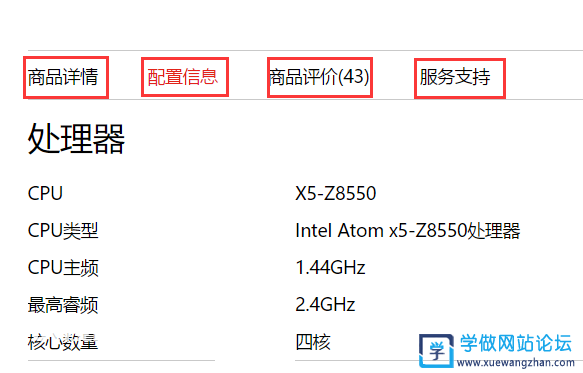Open the 服务支持 tab

(x=455, y=77)
